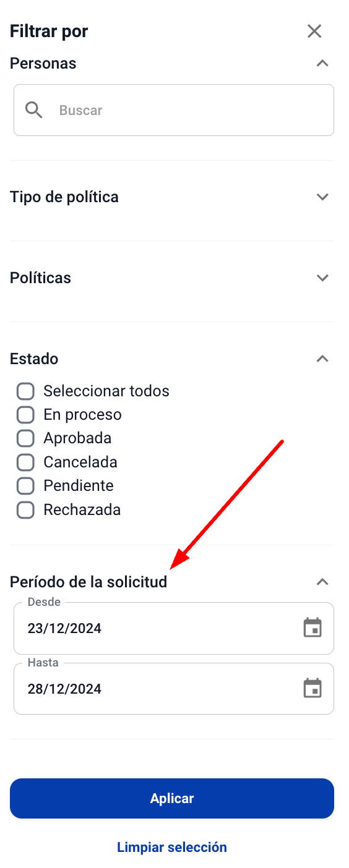Click the Buscar search field

[174, 110]
